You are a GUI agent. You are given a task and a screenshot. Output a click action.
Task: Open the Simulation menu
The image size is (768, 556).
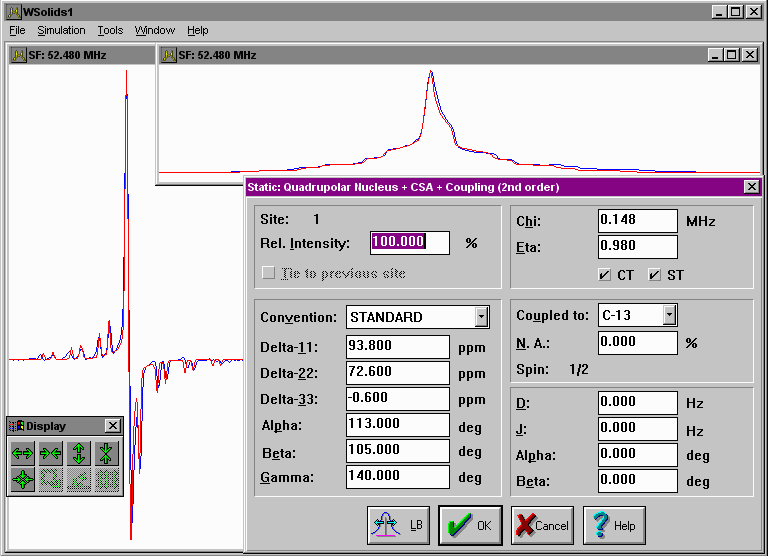point(61,31)
